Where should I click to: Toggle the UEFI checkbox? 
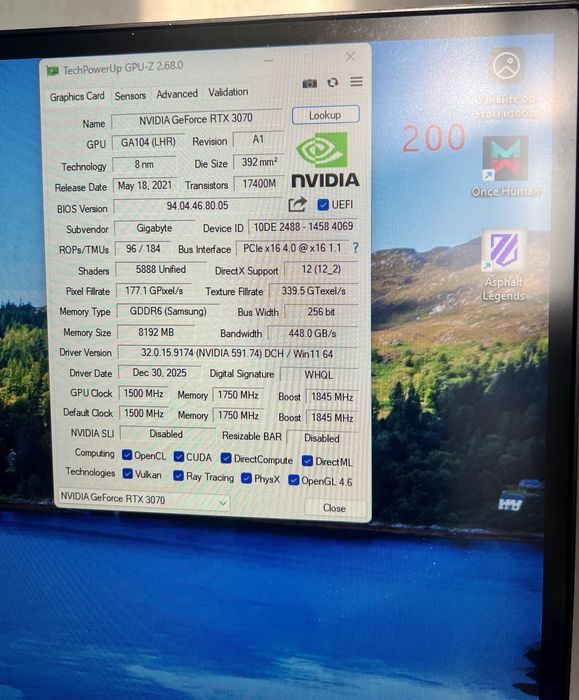322,204
